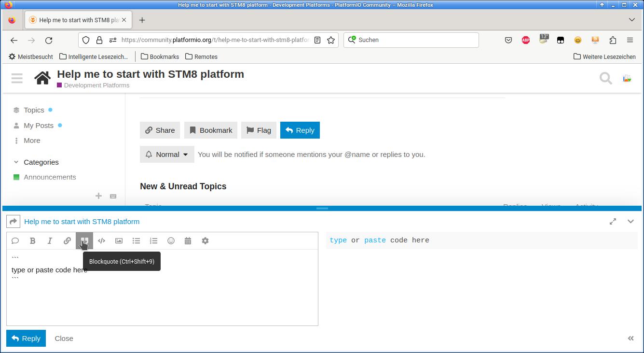List all tabs dropdown in Firefox
Viewport: 644px width, 353px height.
[632, 20]
